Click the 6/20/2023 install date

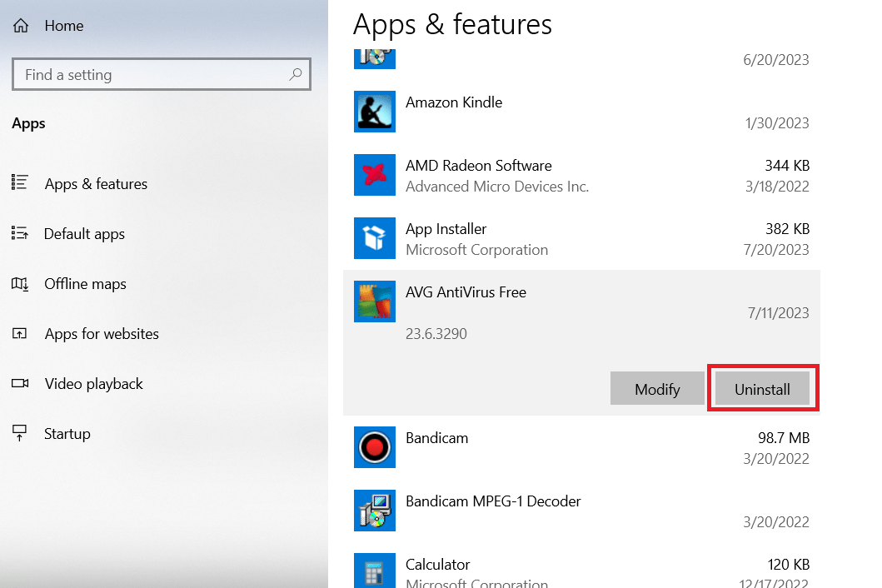(776, 60)
